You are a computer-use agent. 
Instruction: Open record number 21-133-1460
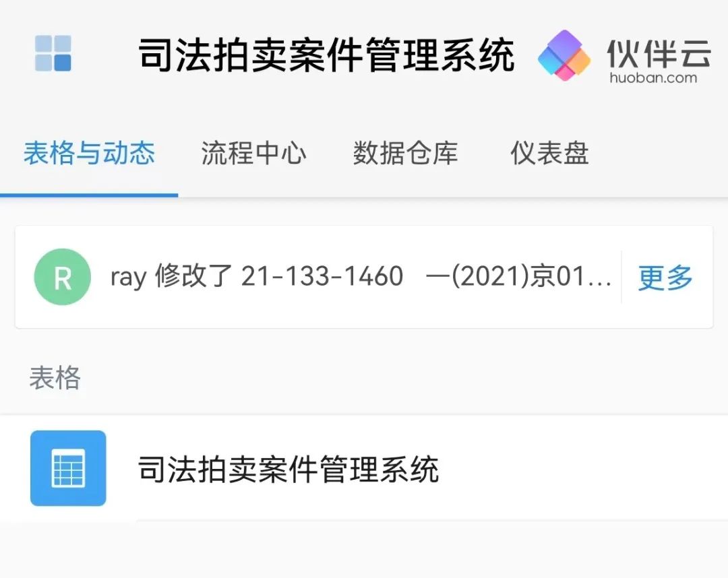coord(322,277)
